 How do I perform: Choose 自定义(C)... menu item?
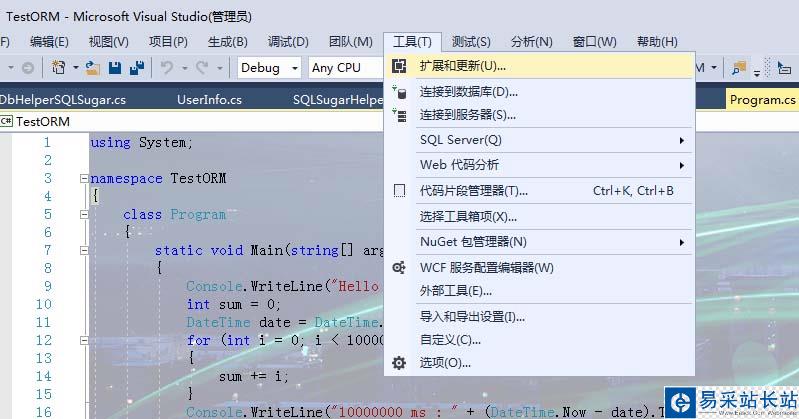coord(540,339)
